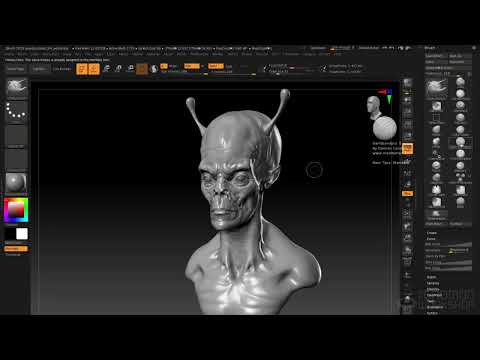Open the material sphere selector
Viewport: 480px width, 360px height.
pos(16,183)
